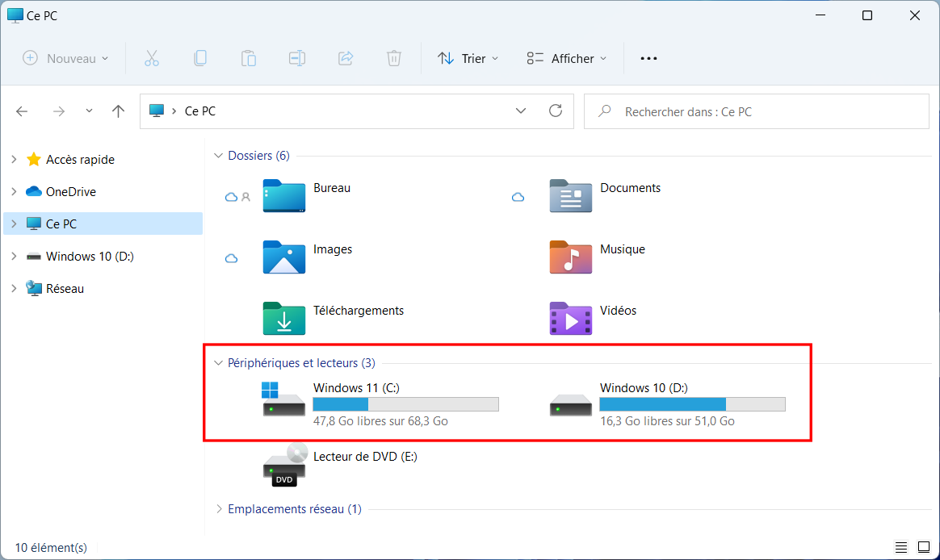Click the Cut scissors icon
The image size is (940, 560).
tap(152, 58)
